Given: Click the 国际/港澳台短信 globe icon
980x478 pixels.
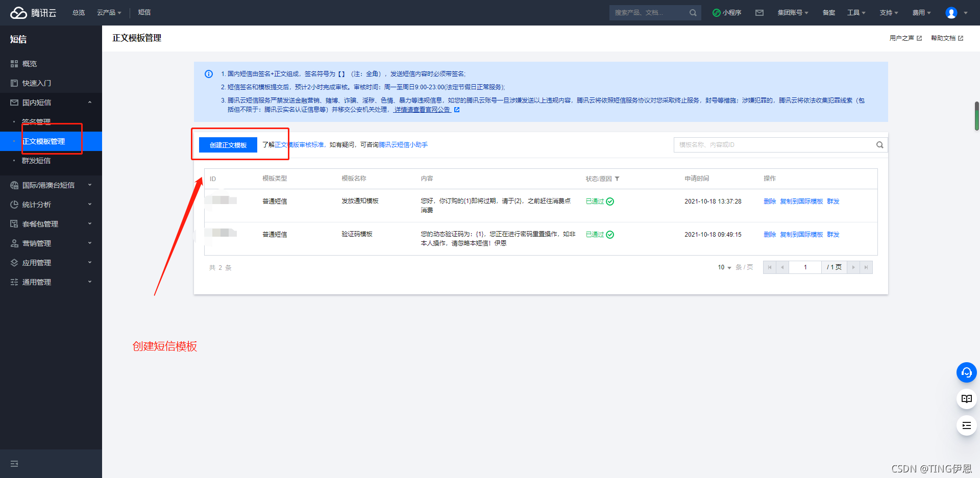Looking at the screenshot, I should click(14, 185).
